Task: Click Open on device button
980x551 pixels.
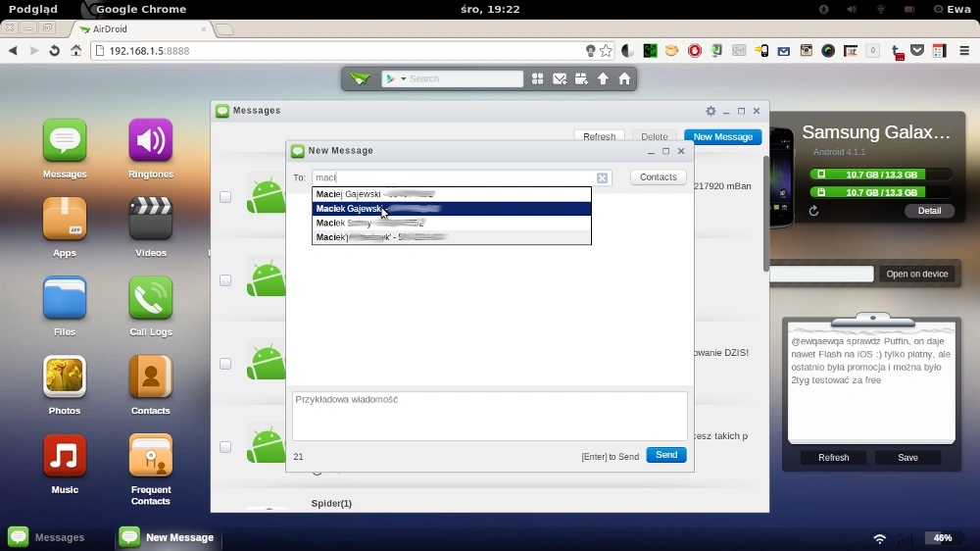Action: [x=917, y=274]
